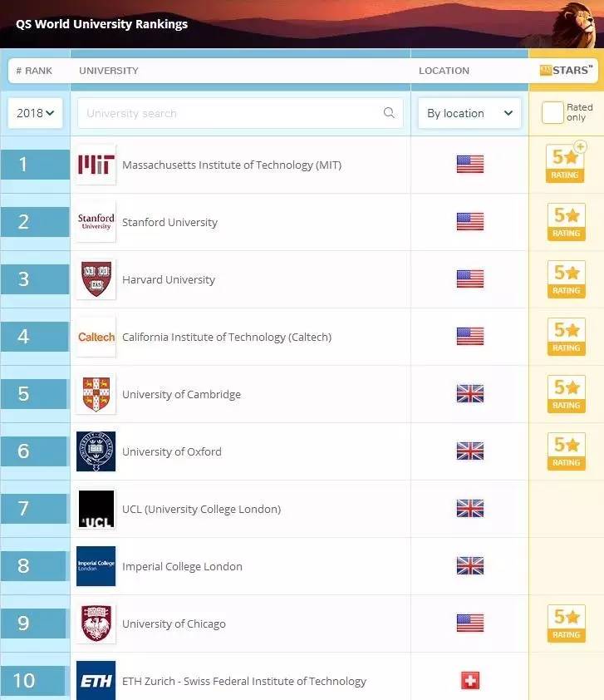Click the University of Chicago crest
Screen dimensions: 604x700
pos(96,624)
